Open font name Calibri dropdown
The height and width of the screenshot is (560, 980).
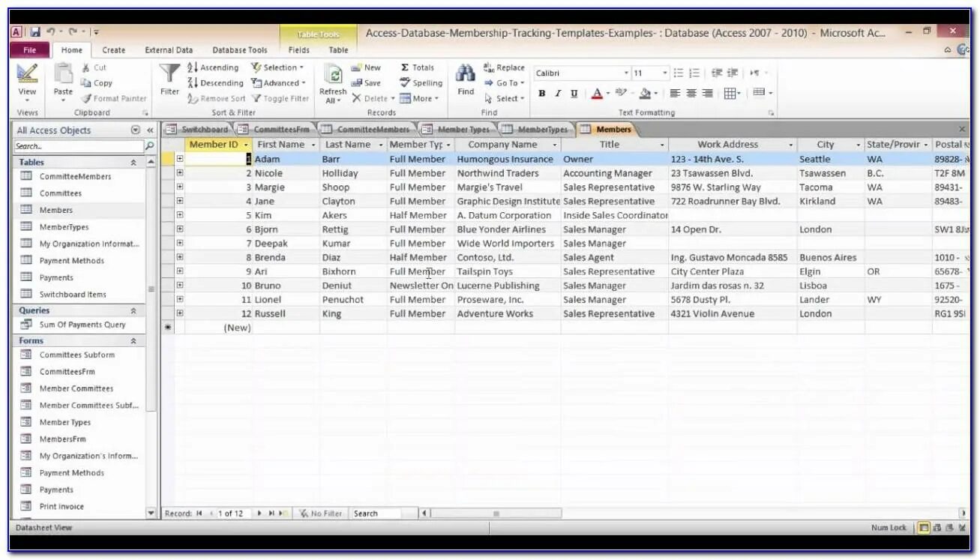[x=627, y=73]
